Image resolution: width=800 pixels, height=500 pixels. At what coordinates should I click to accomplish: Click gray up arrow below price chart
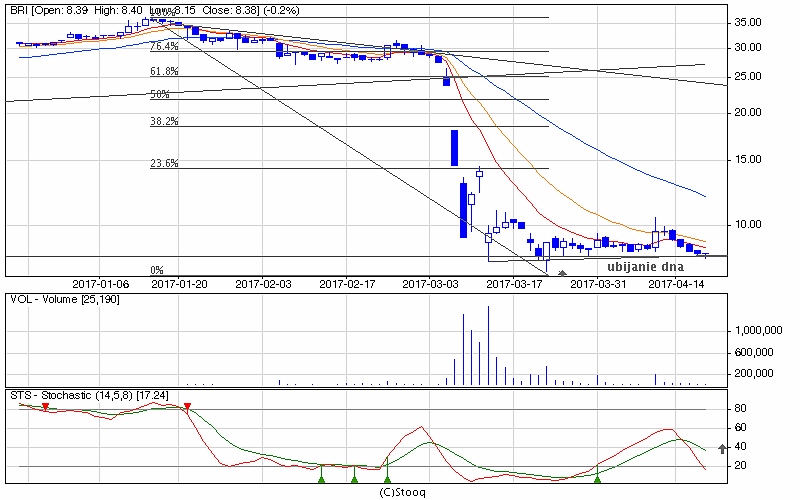[562, 273]
